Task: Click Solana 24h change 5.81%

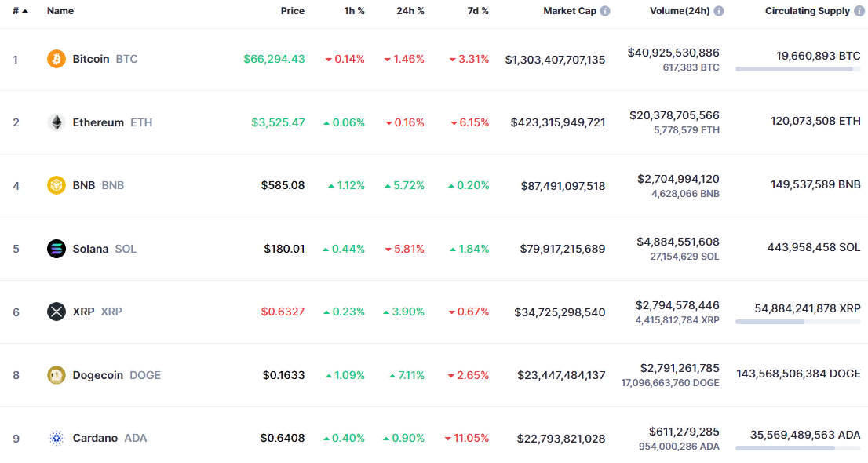Action: pyautogui.click(x=404, y=249)
